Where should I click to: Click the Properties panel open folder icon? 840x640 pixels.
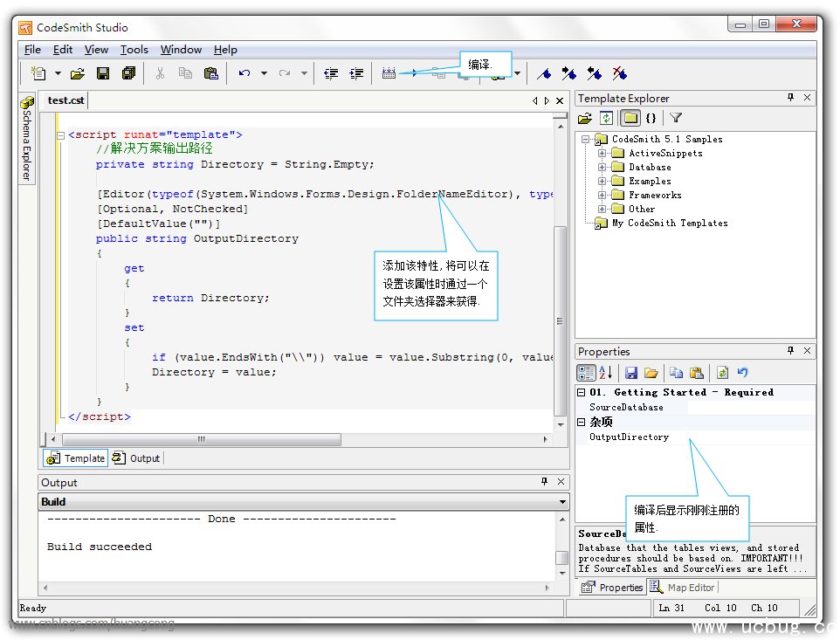click(x=651, y=373)
